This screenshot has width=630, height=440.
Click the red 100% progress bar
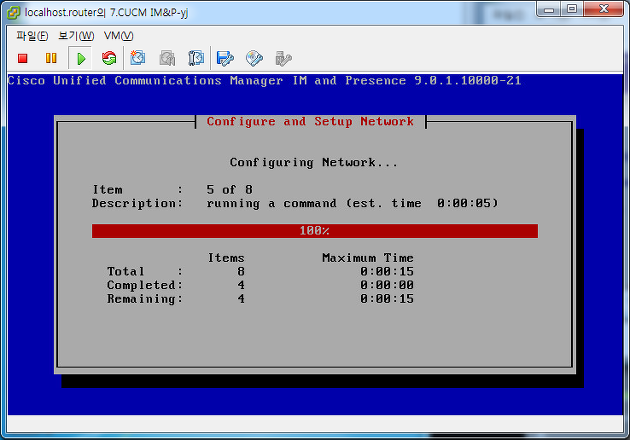coord(315,231)
